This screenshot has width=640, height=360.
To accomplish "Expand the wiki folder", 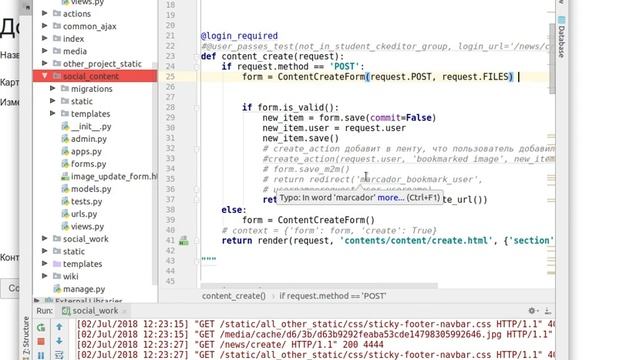I will 44,276.
